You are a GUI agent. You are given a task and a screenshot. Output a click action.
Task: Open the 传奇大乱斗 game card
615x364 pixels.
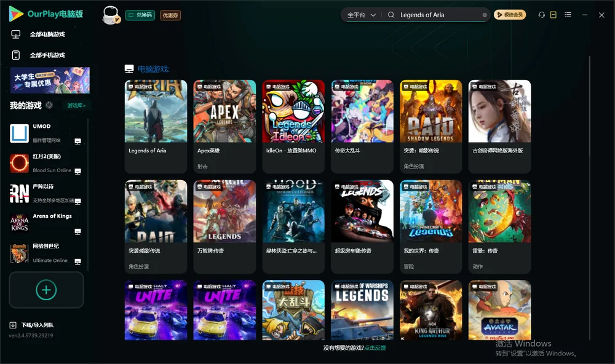click(362, 126)
